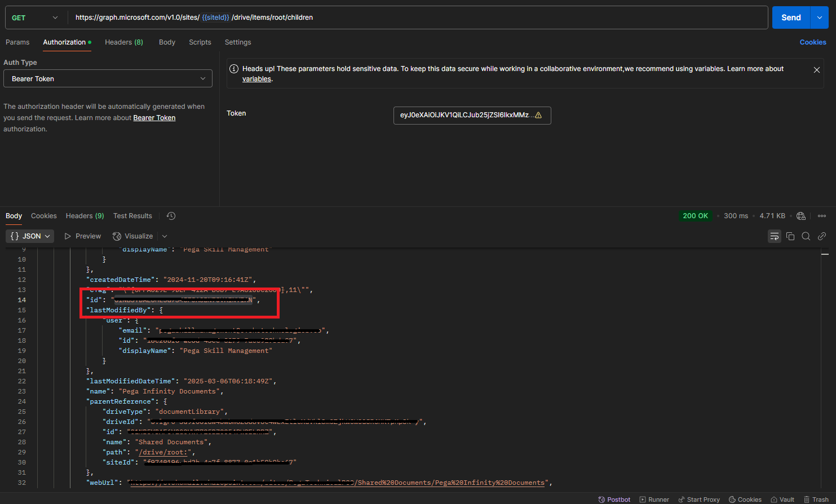This screenshot has width=836, height=504.
Task: Click line 22 lastModifiedDateTime value
Action: coord(229,381)
